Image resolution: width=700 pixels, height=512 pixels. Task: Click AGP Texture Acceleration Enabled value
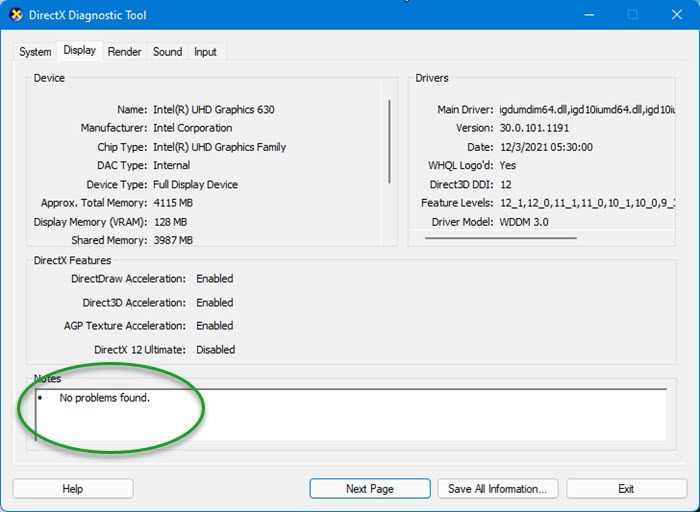[215, 326]
